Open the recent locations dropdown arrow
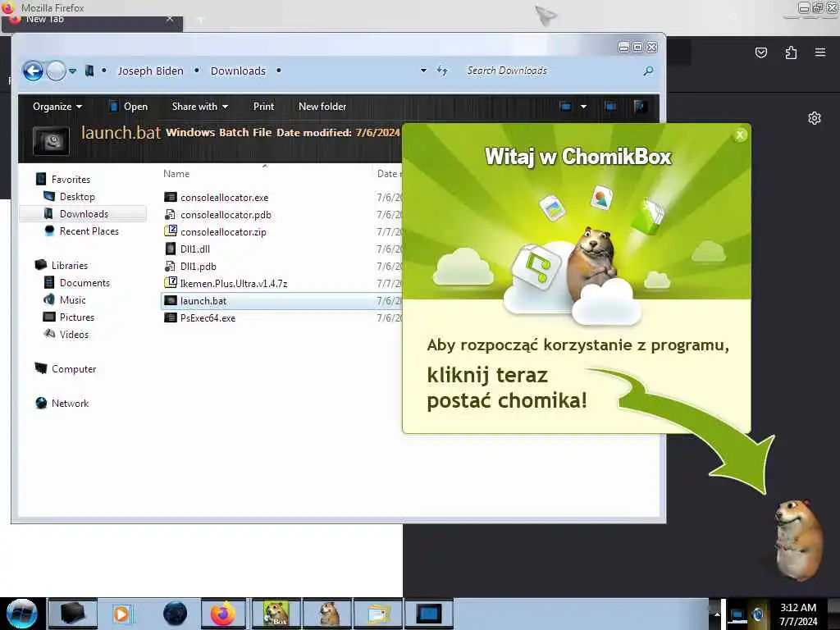The height and width of the screenshot is (630, 840). coord(72,71)
